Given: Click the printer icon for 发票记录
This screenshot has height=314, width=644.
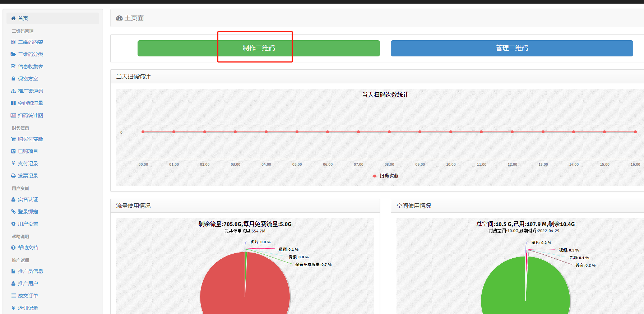Looking at the screenshot, I should pos(13,176).
